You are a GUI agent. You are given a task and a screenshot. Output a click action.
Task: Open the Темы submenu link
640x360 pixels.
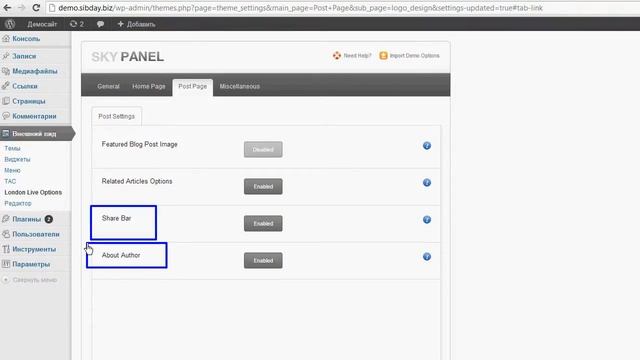point(12,148)
